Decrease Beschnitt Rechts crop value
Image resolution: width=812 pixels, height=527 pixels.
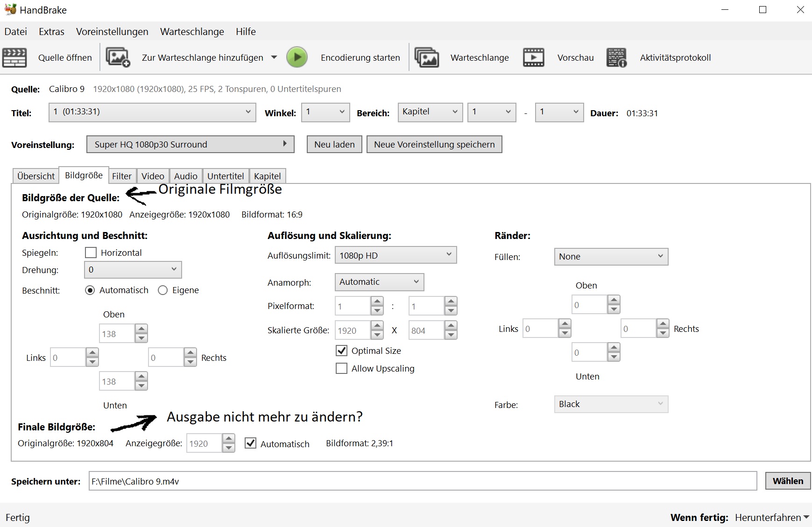(x=191, y=362)
